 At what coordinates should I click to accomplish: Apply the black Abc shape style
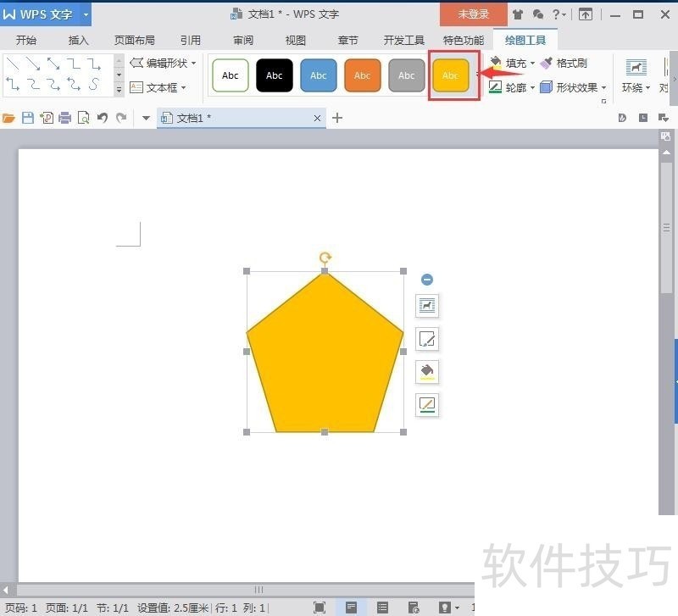coord(275,75)
